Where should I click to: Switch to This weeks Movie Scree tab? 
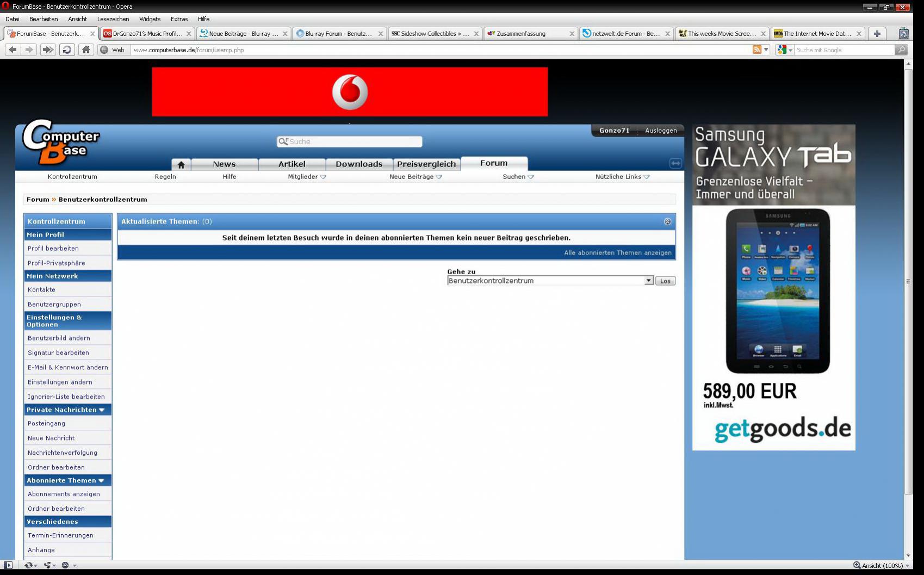[722, 34]
